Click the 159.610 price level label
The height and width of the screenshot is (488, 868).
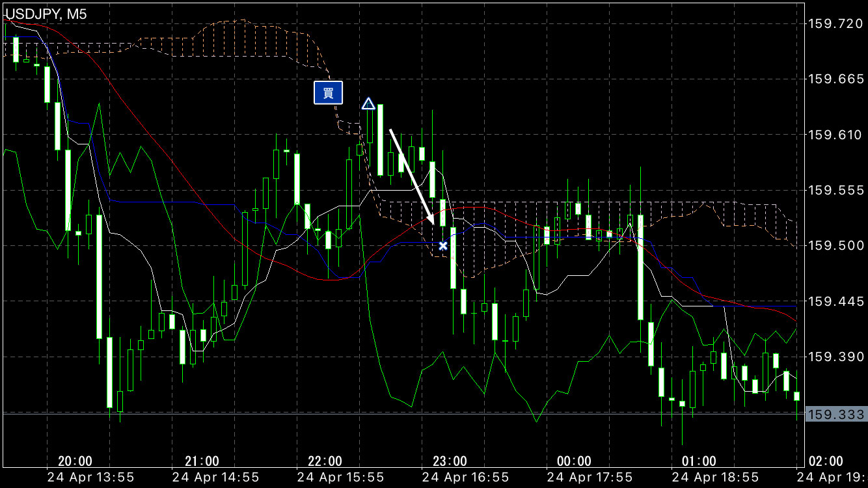[x=835, y=135]
